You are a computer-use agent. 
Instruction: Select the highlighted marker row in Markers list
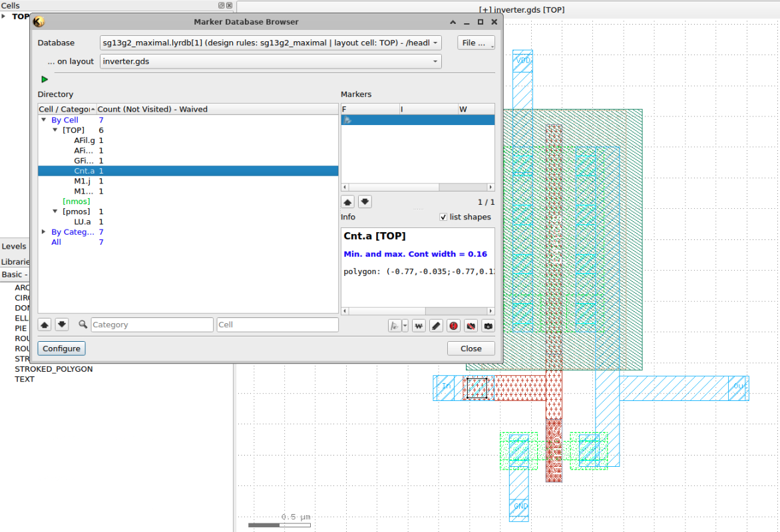[x=418, y=120]
